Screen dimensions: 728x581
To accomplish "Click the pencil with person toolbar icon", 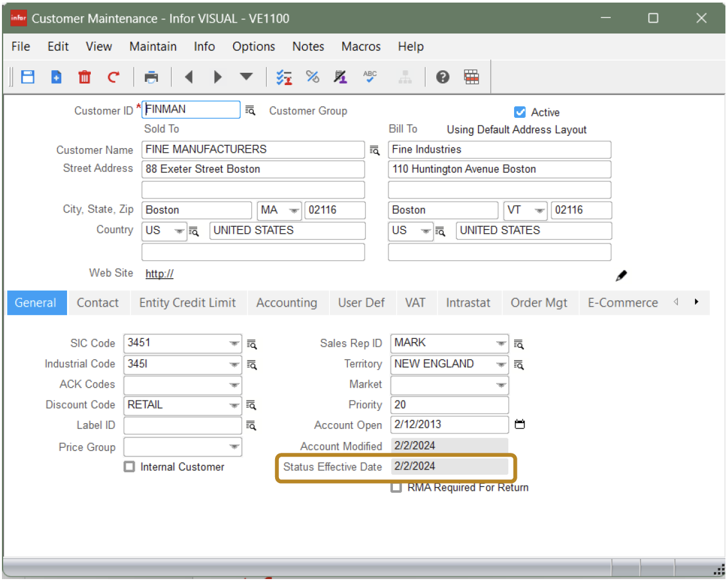I will coord(340,77).
